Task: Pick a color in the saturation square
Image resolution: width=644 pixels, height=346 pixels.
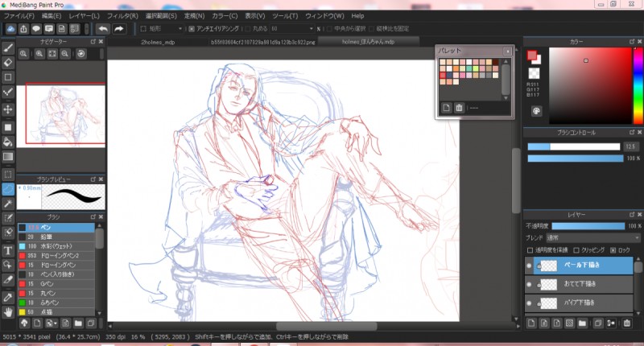Action: [x=590, y=85]
